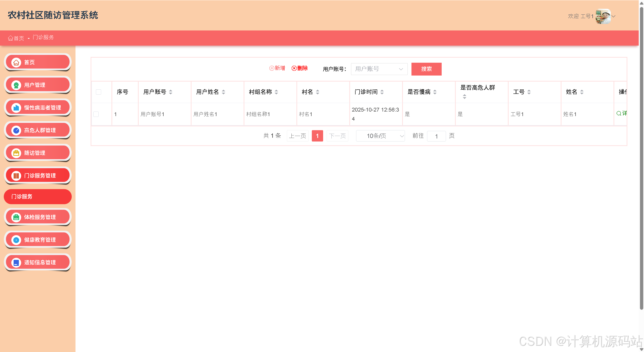Image resolution: width=644 pixels, height=352 pixels.
Task: Click the 上一页 previous page button
Action: pos(297,136)
